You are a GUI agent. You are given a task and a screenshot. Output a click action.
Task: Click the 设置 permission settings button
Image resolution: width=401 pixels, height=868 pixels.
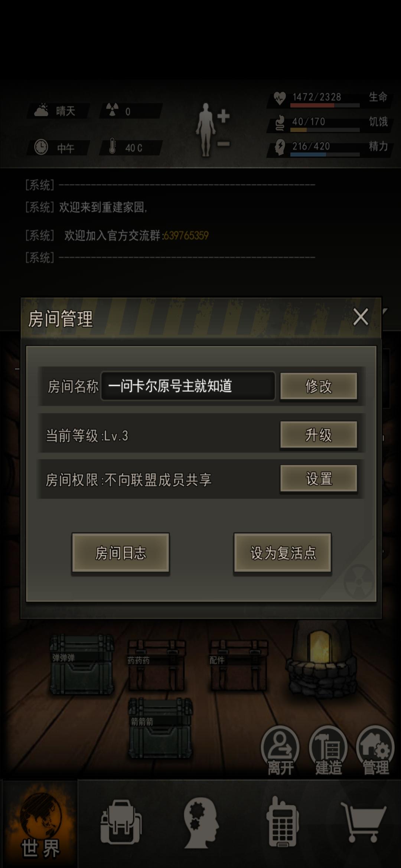coord(319,479)
